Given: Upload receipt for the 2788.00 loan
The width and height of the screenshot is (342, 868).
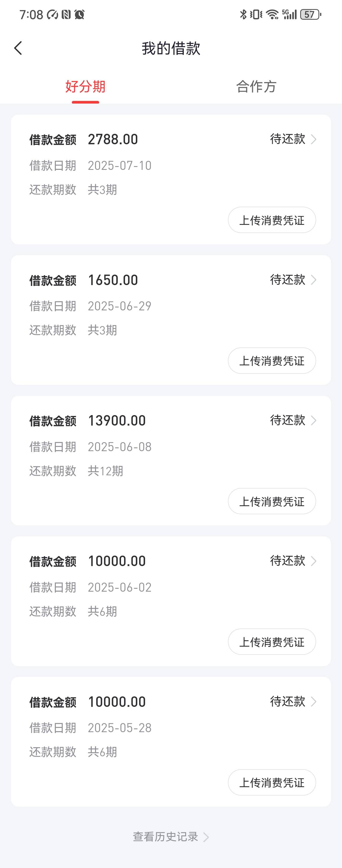Looking at the screenshot, I should pos(272,220).
